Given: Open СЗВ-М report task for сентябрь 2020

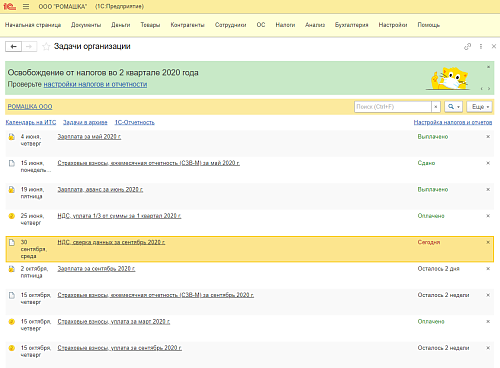Looking at the screenshot, I should [x=156, y=295].
